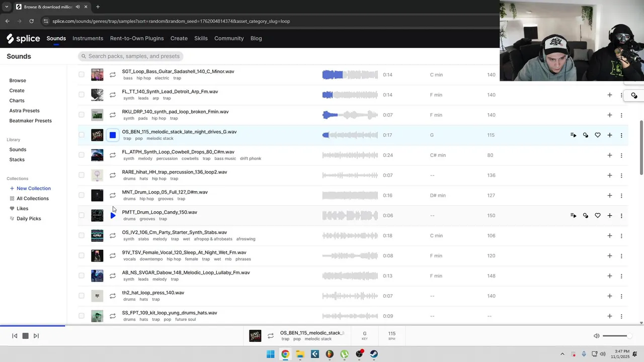
Task: Open Charts in the sidebar
Action: click(17, 101)
